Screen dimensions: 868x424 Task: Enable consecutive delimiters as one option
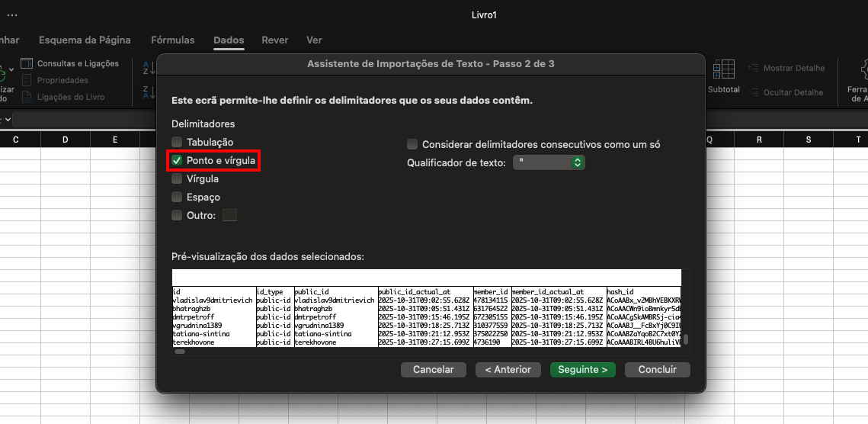(412, 144)
